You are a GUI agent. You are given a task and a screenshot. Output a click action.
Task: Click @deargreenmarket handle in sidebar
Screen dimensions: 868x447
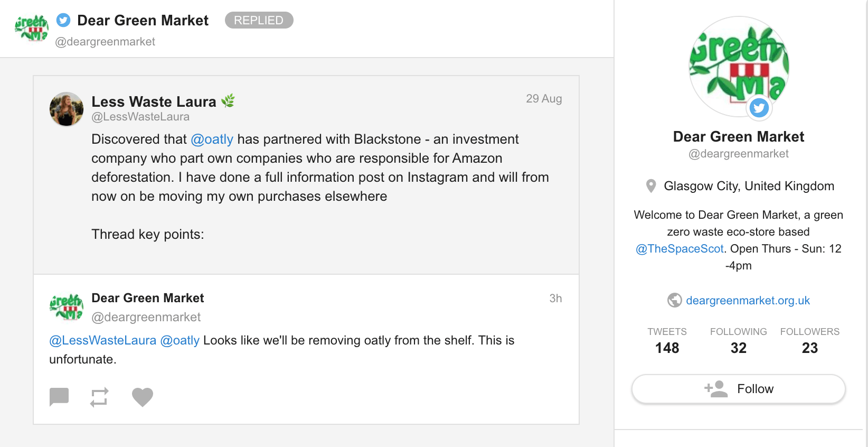(x=738, y=154)
